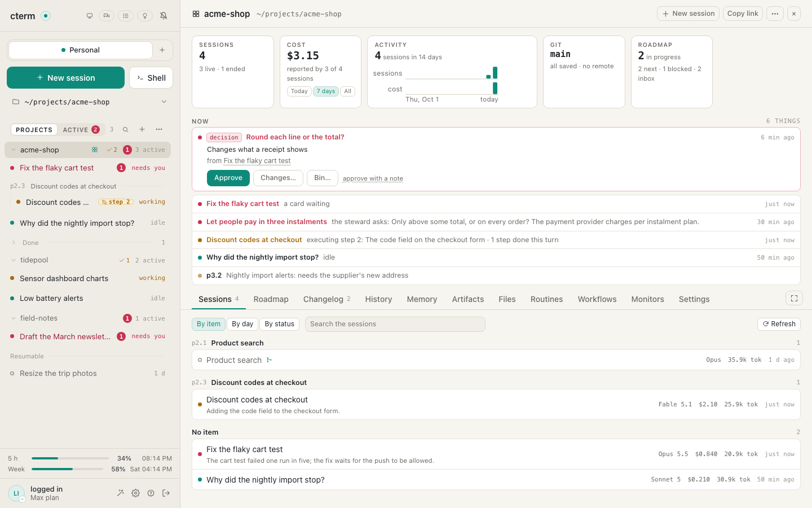Image resolution: width=812 pixels, height=508 pixels.
Task: Select the PROJECTS sidebar view
Action: tap(34, 130)
